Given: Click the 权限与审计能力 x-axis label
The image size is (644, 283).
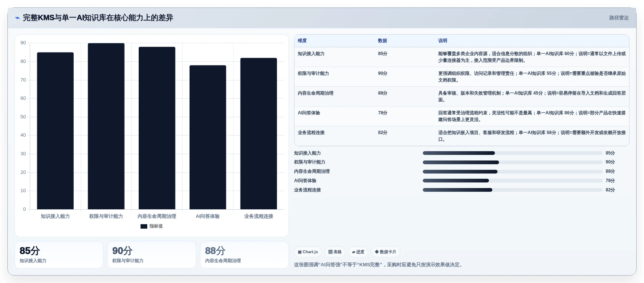Looking at the screenshot, I should point(106,216).
